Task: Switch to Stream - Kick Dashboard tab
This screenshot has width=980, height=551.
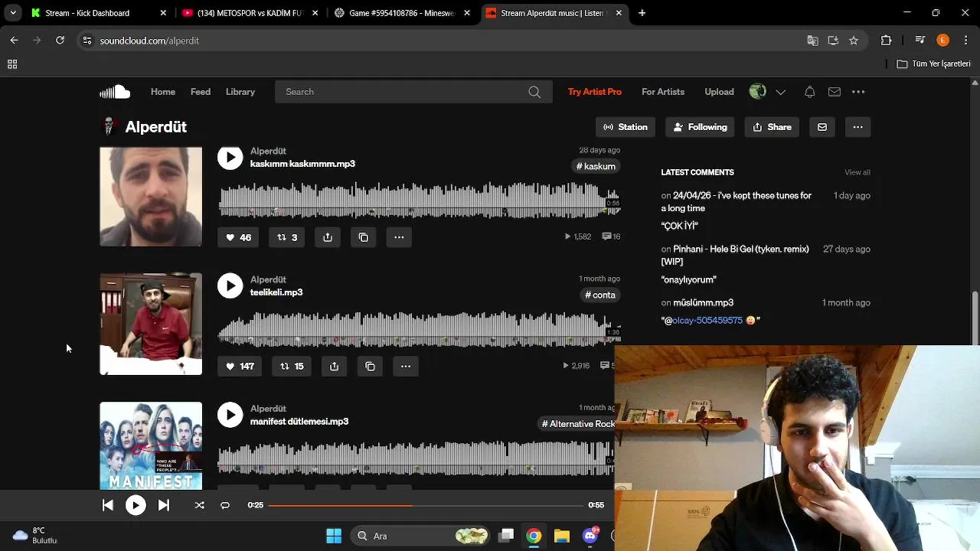Action: click(98, 13)
